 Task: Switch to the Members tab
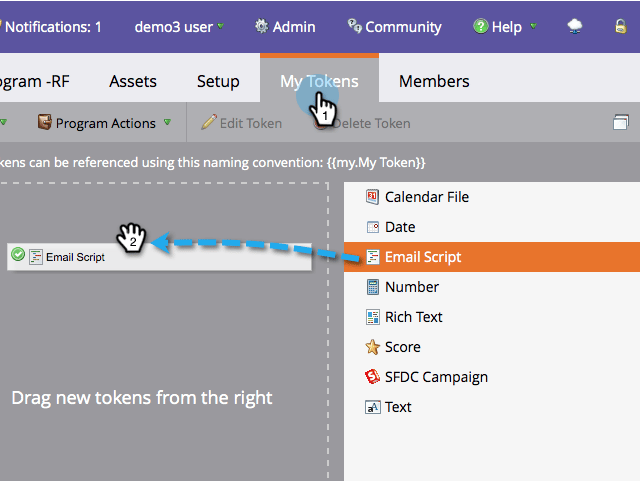[434, 81]
